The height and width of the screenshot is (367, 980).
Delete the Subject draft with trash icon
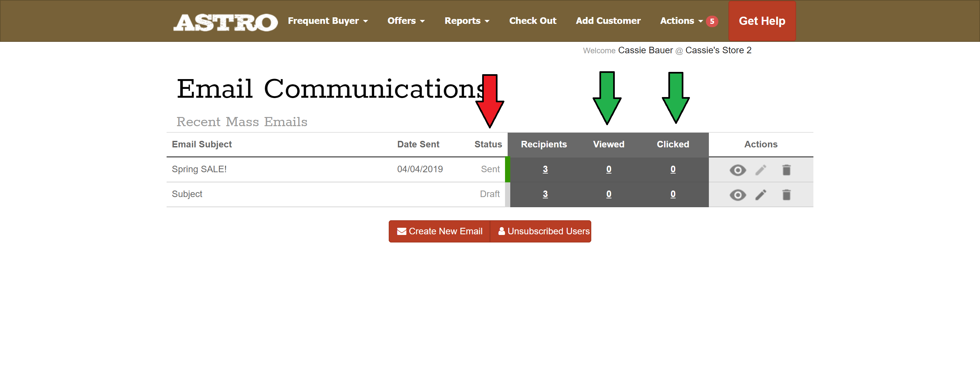[786, 195]
